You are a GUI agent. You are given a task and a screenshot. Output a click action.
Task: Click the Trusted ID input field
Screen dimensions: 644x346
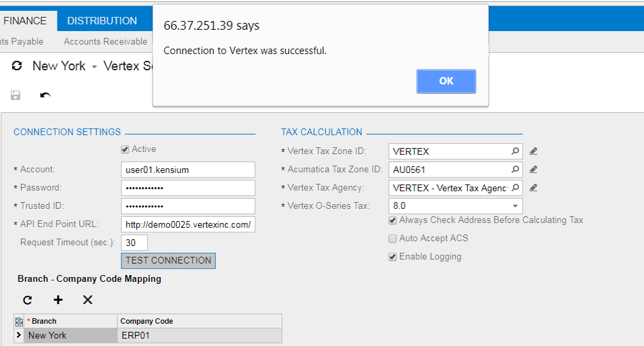(188, 206)
